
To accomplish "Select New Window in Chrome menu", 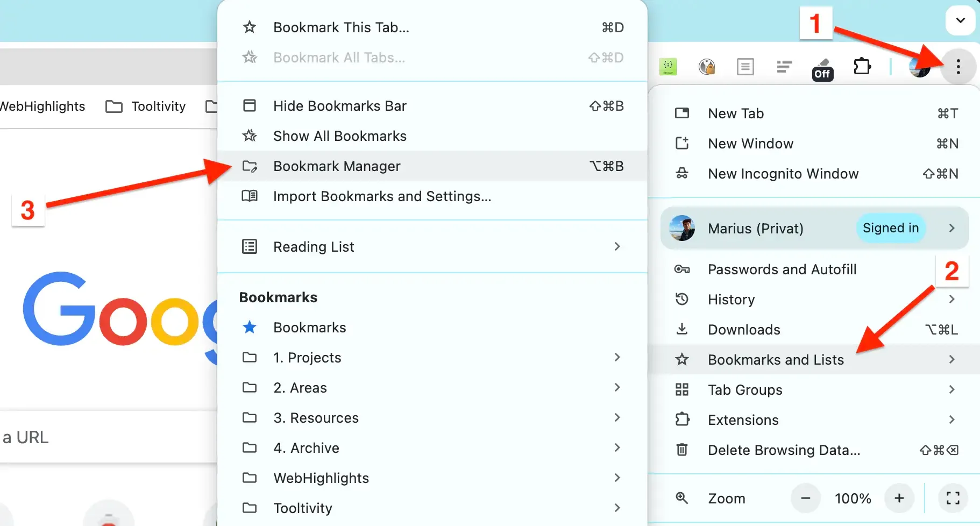I will click(x=814, y=143).
